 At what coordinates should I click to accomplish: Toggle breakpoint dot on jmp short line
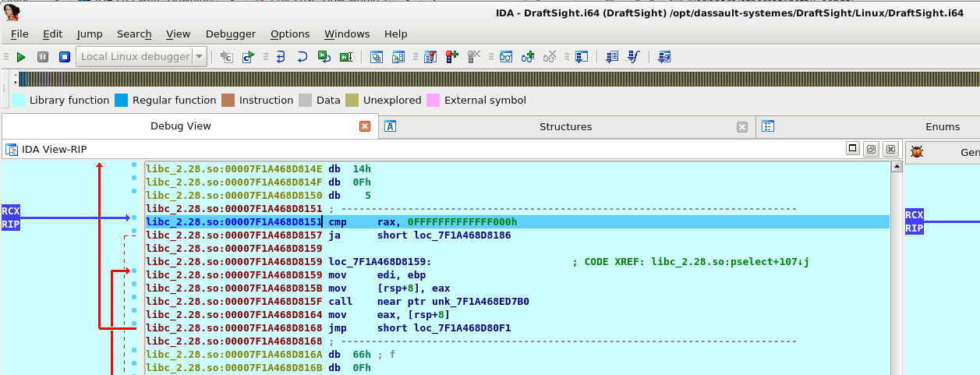point(134,324)
